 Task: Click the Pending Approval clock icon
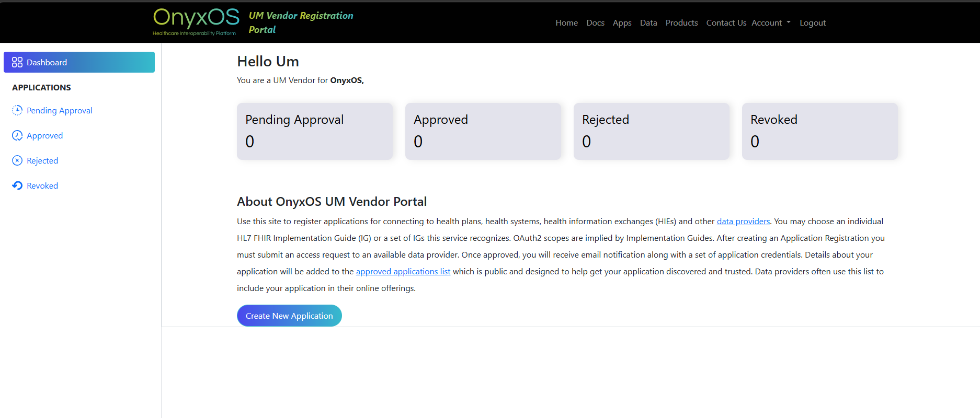coord(17,110)
